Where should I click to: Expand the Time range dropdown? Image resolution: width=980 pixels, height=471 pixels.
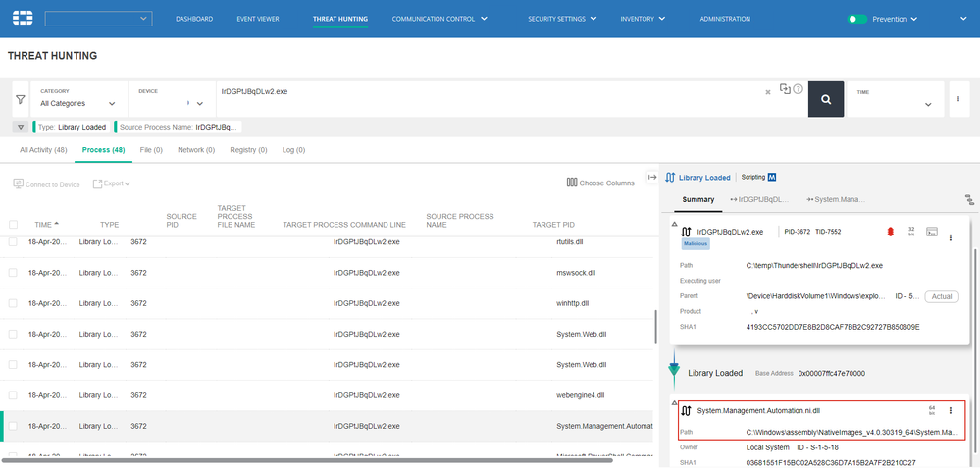pos(927,104)
